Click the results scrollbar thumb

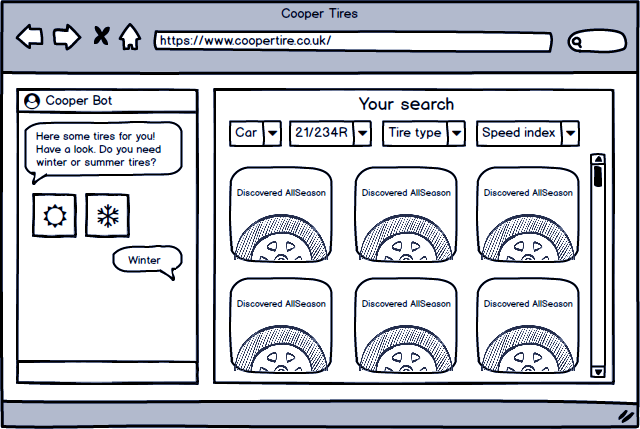tap(598, 176)
